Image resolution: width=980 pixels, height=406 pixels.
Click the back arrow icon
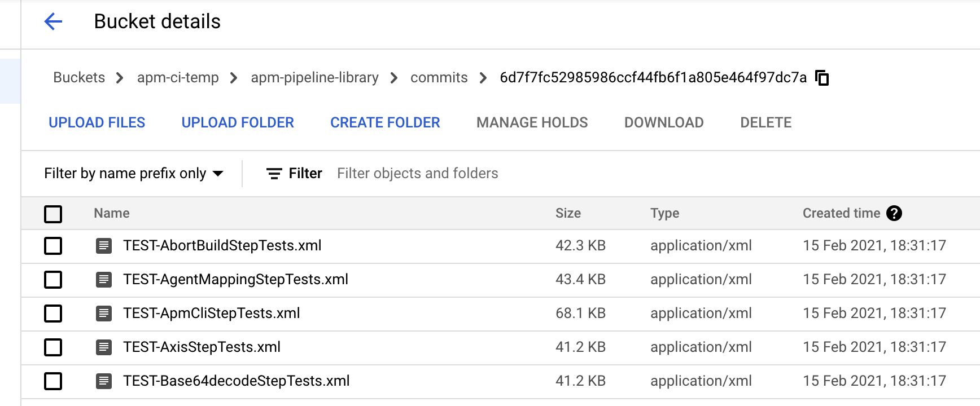53,22
